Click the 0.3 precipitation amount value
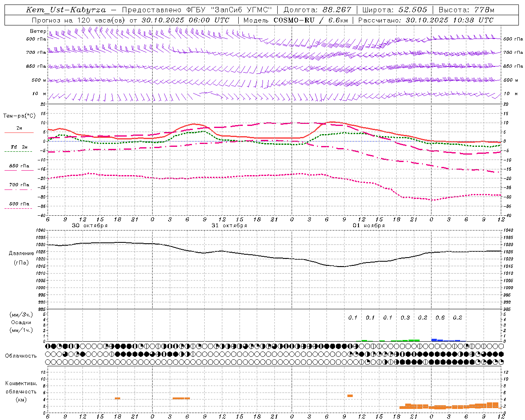Screen dimensions: 525x420 (x=405, y=317)
